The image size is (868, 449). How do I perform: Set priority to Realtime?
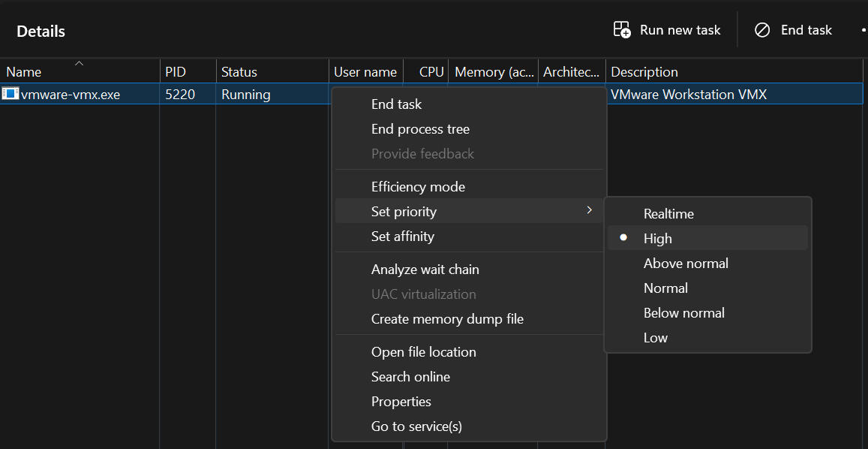pyautogui.click(x=668, y=214)
